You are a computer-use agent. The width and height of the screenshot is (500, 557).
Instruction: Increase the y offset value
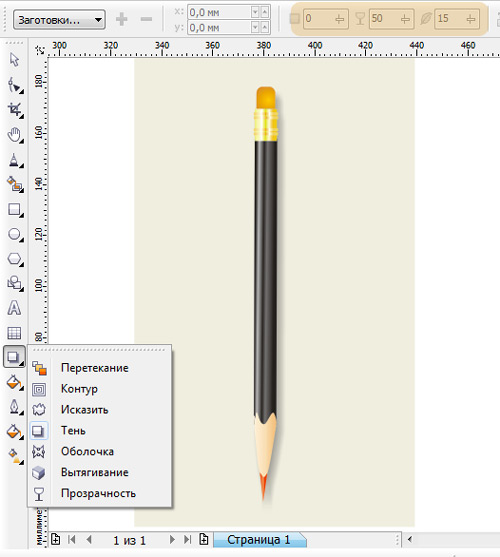pos(265,27)
